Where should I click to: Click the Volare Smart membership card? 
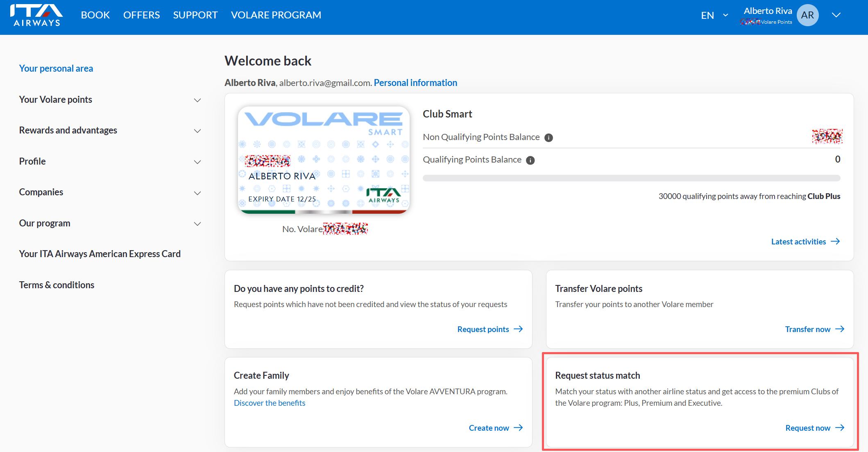324,160
